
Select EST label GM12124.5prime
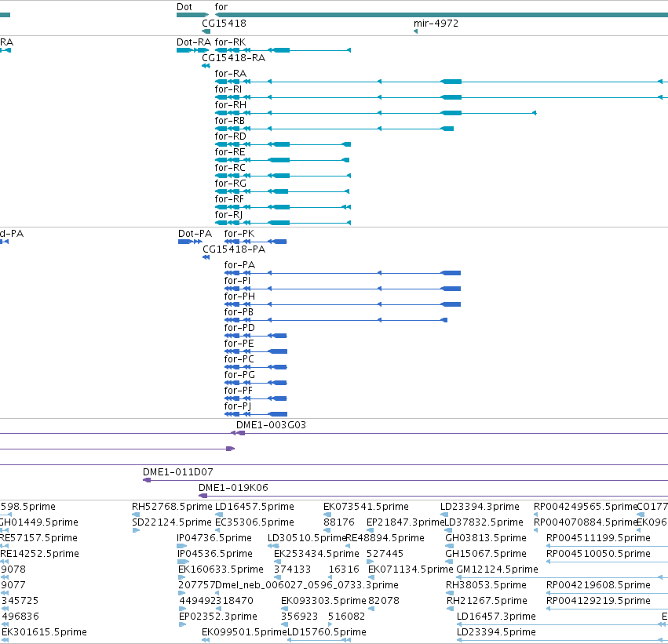[x=497, y=569]
